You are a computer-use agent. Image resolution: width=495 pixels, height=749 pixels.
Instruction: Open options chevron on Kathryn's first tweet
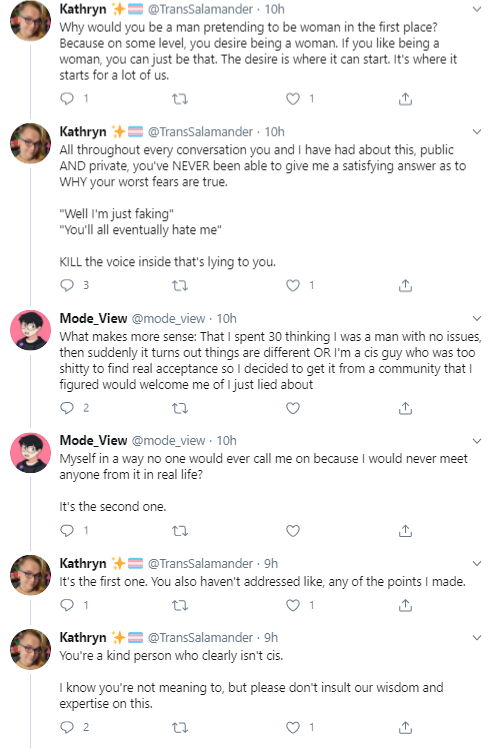pyautogui.click(x=476, y=9)
